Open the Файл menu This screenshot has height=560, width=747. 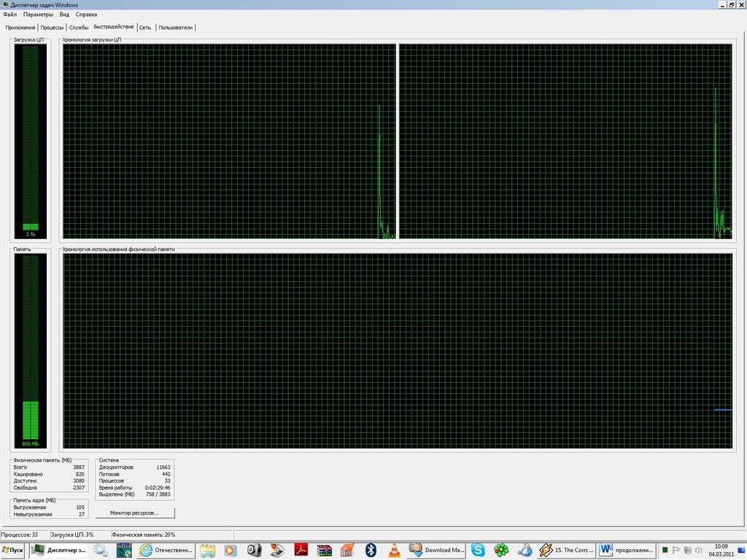point(9,15)
